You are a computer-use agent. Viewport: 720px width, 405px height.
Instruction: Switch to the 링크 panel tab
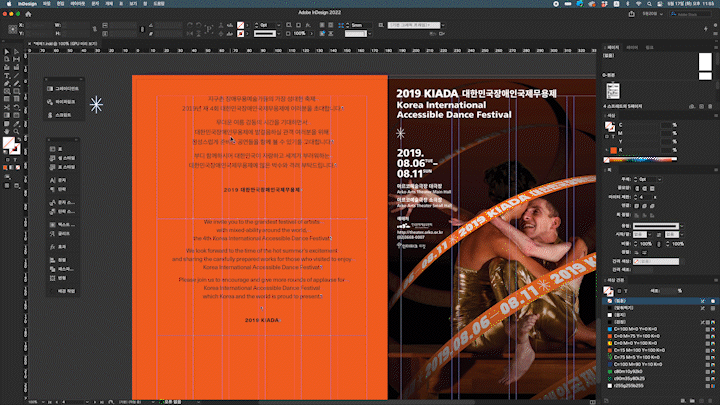649,47
